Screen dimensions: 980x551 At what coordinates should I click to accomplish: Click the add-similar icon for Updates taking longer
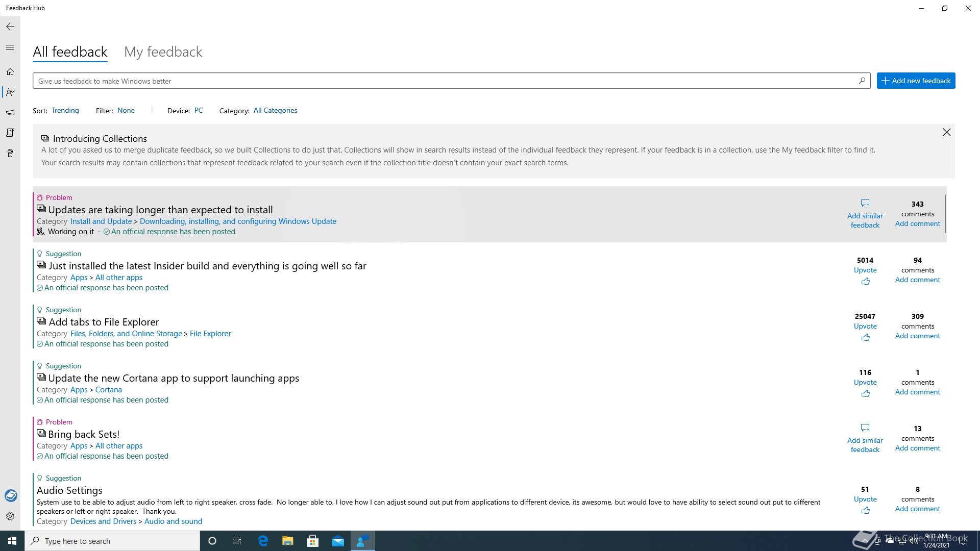(865, 203)
